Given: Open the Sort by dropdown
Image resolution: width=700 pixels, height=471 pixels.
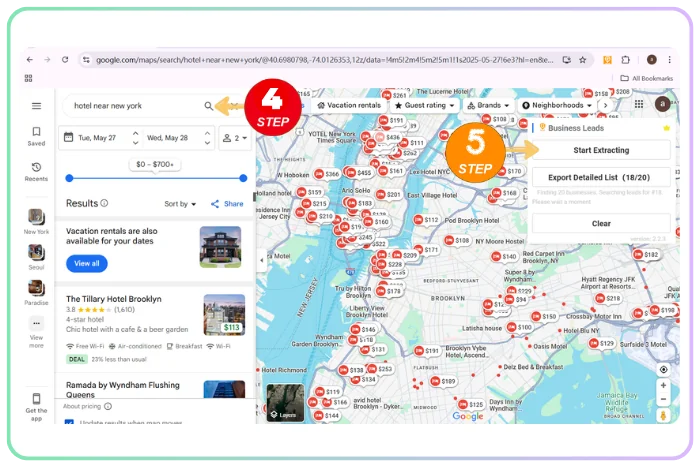Looking at the screenshot, I should tap(180, 204).
